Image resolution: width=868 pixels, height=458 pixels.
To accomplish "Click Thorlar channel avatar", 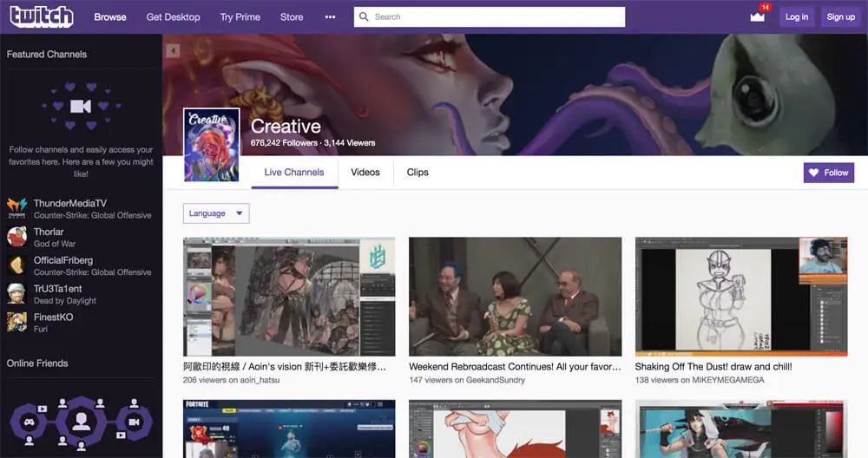I will (x=16, y=237).
